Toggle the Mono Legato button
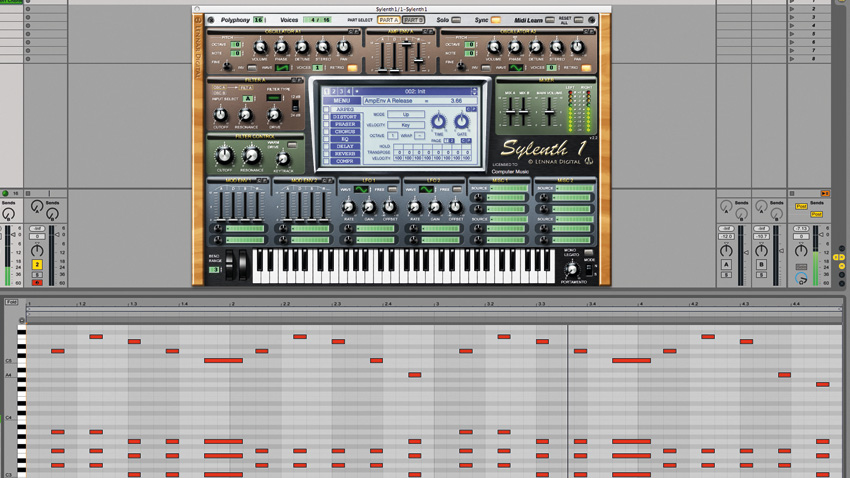The image size is (850, 478). tap(588, 253)
